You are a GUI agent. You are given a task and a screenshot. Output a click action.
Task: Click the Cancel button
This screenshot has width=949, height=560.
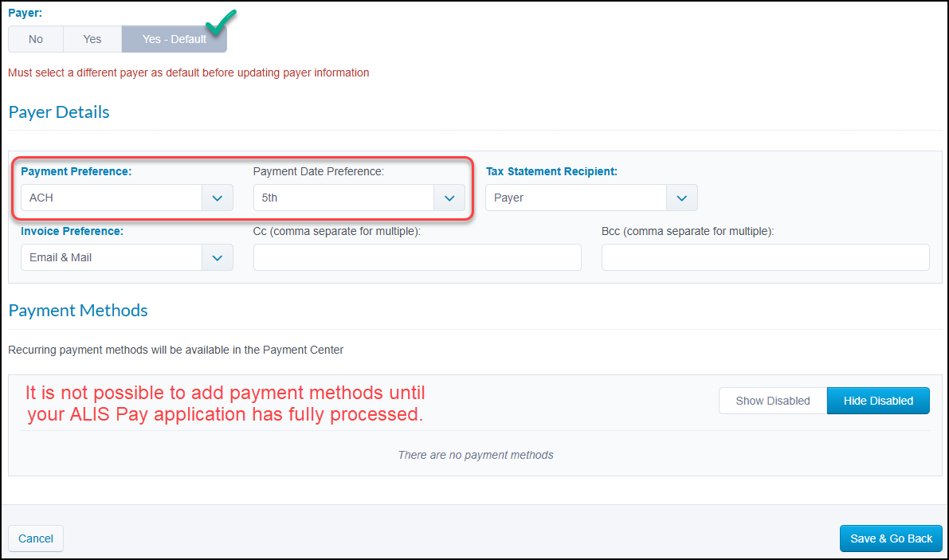(x=36, y=538)
